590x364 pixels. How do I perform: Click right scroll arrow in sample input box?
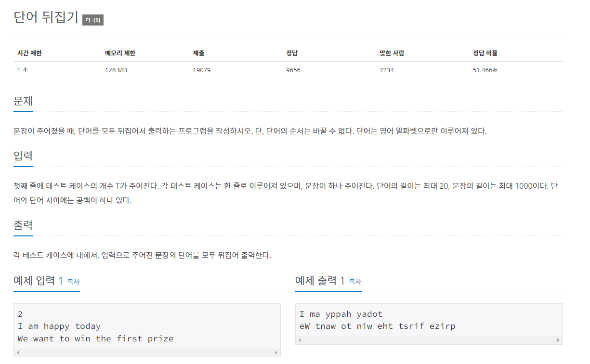click(x=276, y=353)
